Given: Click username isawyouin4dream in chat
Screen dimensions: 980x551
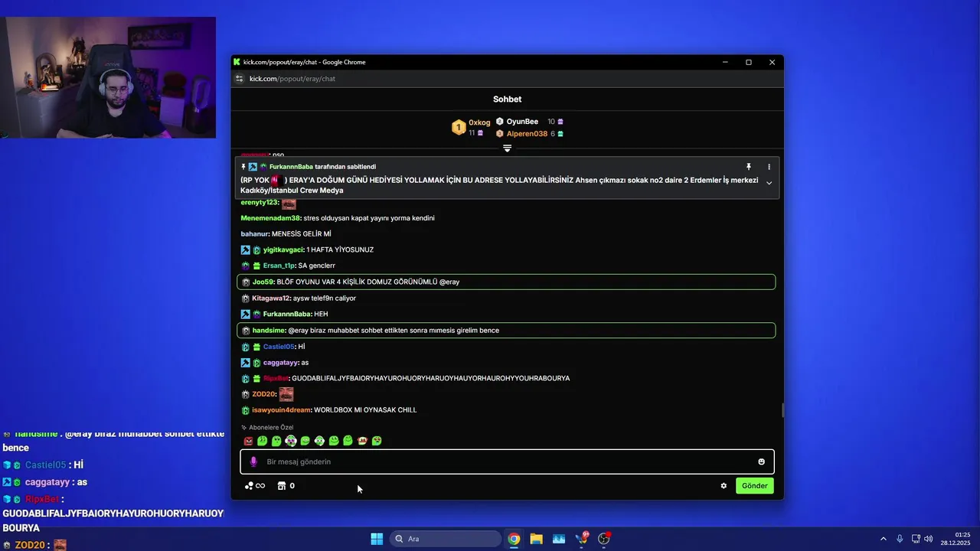Looking at the screenshot, I should [282, 410].
